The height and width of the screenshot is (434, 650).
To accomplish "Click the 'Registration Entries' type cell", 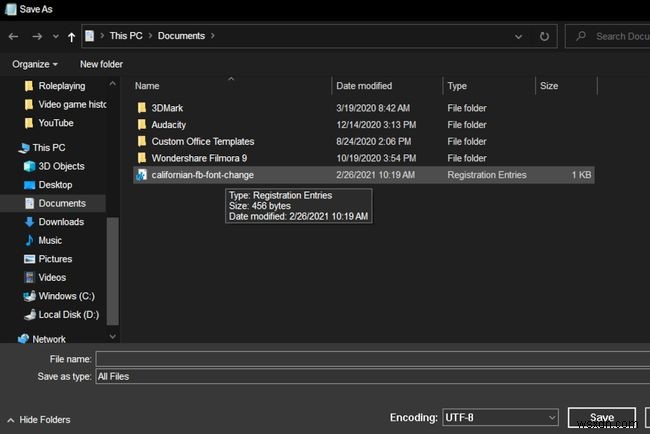I will coord(487,175).
